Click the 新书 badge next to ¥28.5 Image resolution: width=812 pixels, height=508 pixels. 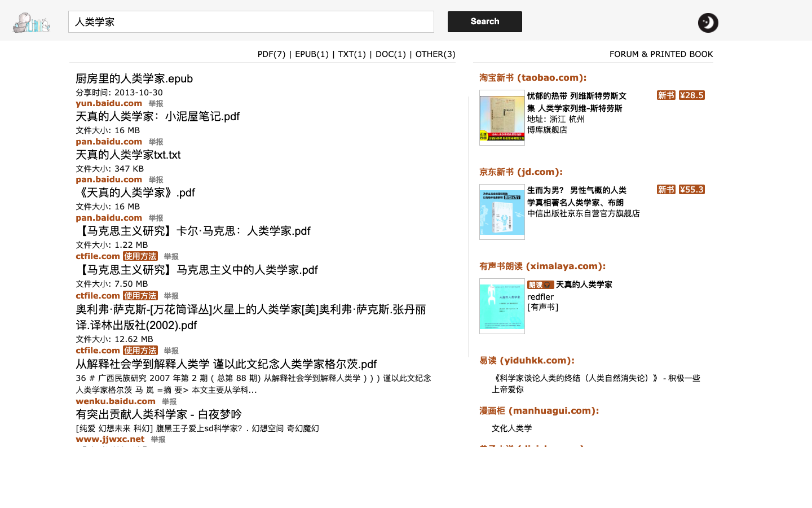(666, 95)
